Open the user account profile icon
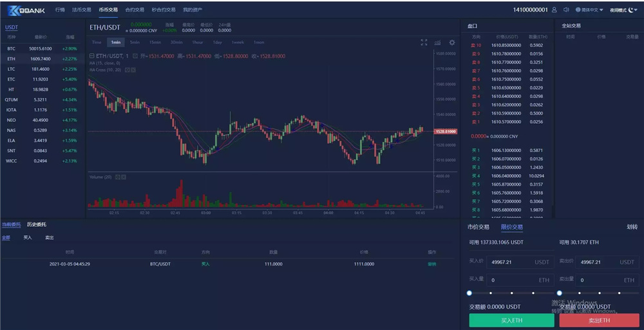The width and height of the screenshot is (644, 330). click(554, 10)
